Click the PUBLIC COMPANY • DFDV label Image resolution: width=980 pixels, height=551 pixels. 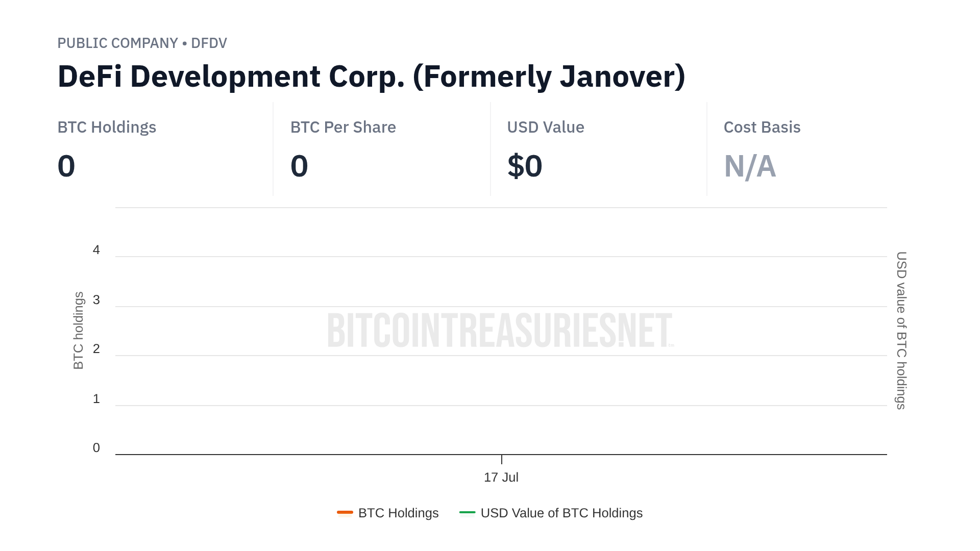tap(142, 43)
